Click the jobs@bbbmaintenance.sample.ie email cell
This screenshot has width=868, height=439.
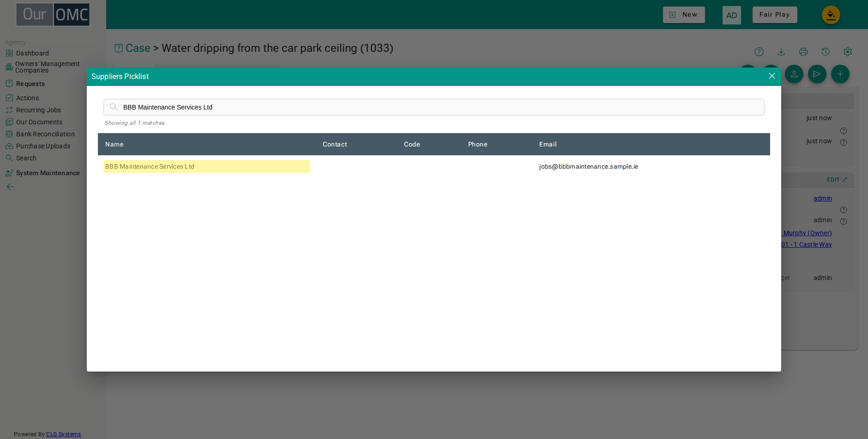coord(589,166)
